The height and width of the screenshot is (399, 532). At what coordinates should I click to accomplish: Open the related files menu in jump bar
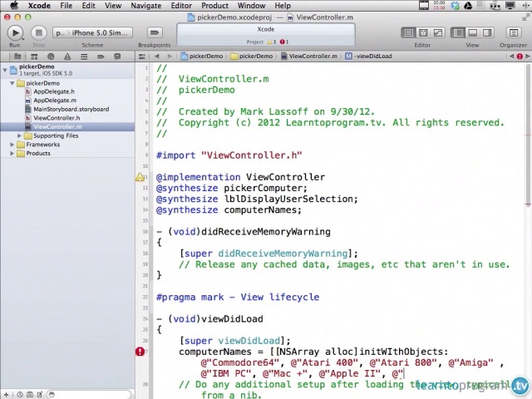pyautogui.click(x=142, y=57)
